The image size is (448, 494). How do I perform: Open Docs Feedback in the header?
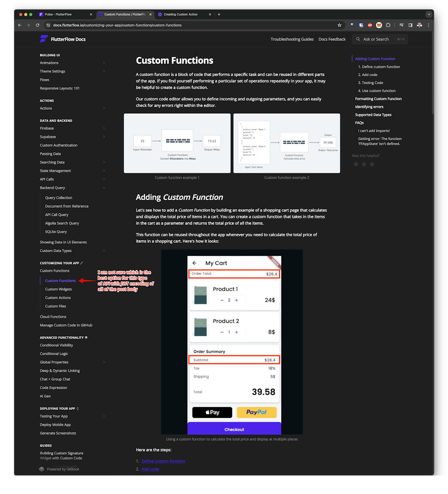coord(332,39)
